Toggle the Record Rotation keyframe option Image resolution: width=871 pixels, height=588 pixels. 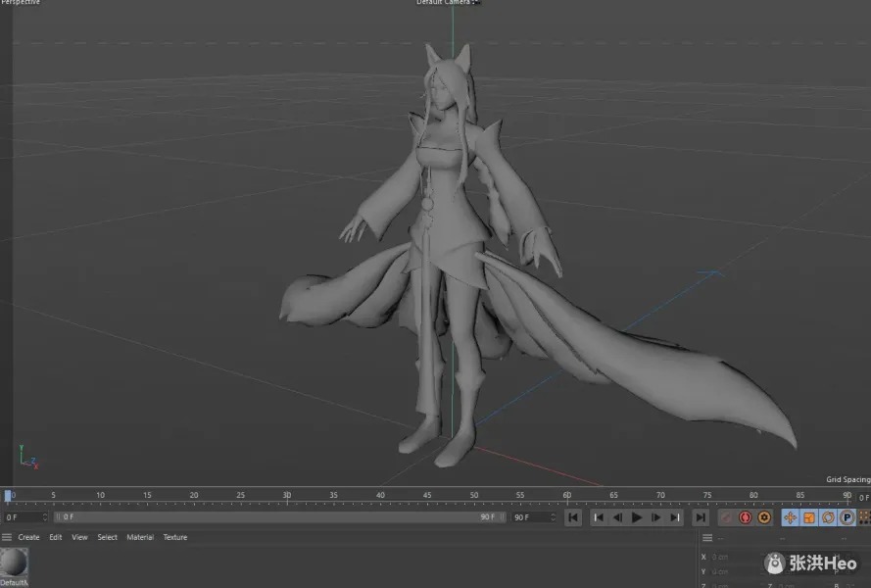tap(829, 517)
